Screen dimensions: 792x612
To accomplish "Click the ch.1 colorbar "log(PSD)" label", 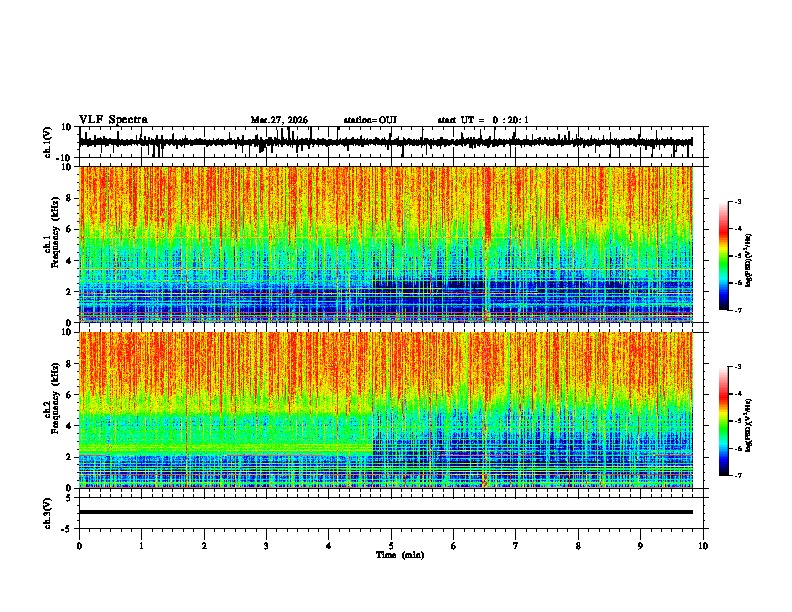I will pyautogui.click(x=749, y=261).
